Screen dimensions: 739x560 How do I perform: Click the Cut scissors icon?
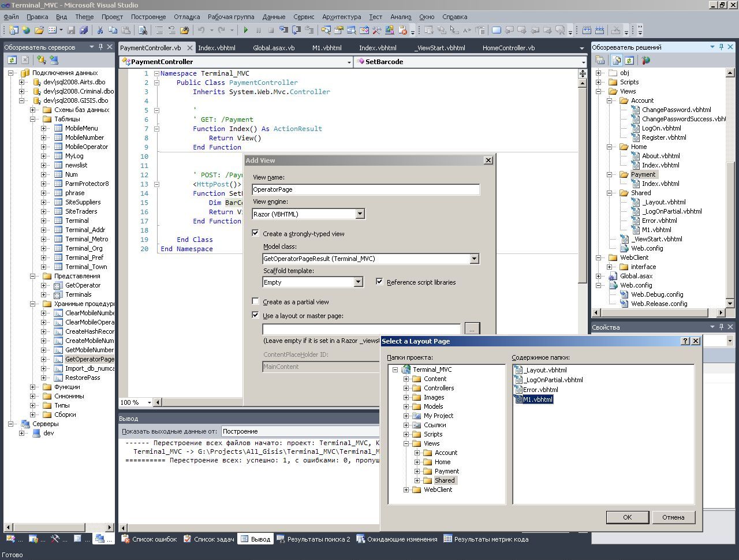[100, 30]
